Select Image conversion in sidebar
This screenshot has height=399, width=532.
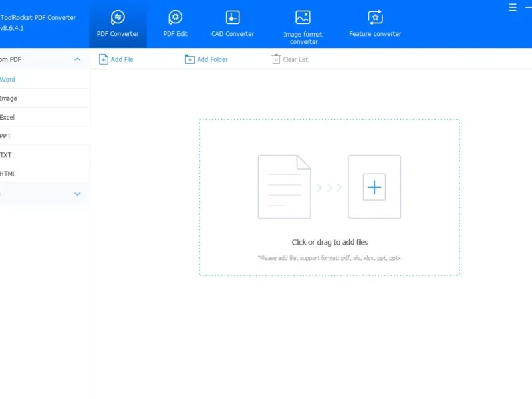(45, 98)
